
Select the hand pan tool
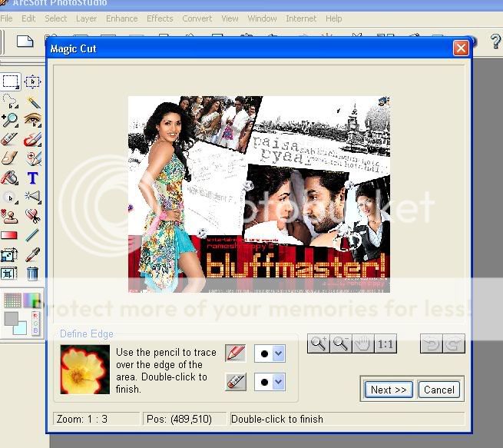click(x=362, y=344)
